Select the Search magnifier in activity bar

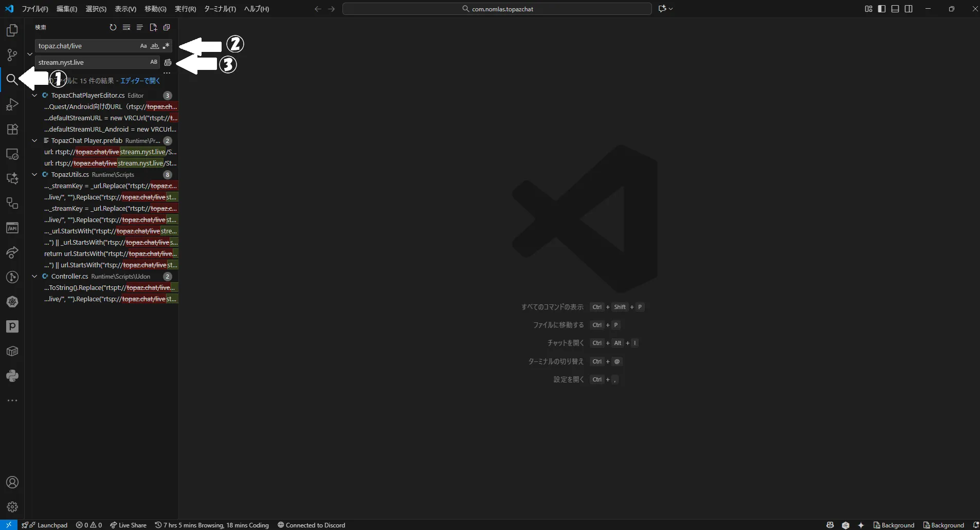pos(12,80)
